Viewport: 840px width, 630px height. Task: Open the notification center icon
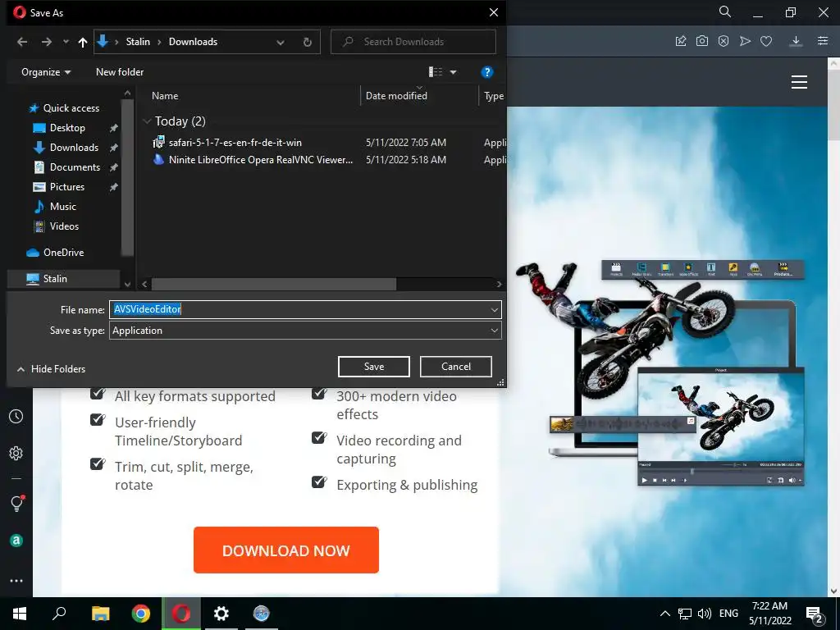[x=815, y=614]
